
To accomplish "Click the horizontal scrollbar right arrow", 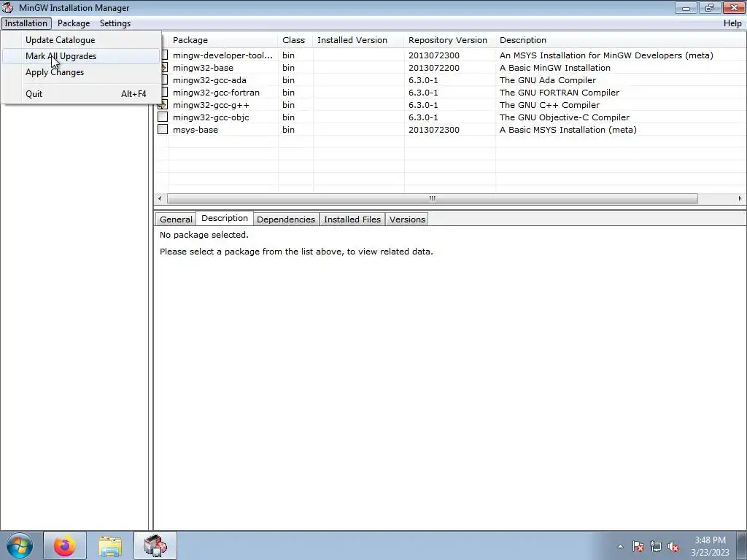I will click(740, 198).
